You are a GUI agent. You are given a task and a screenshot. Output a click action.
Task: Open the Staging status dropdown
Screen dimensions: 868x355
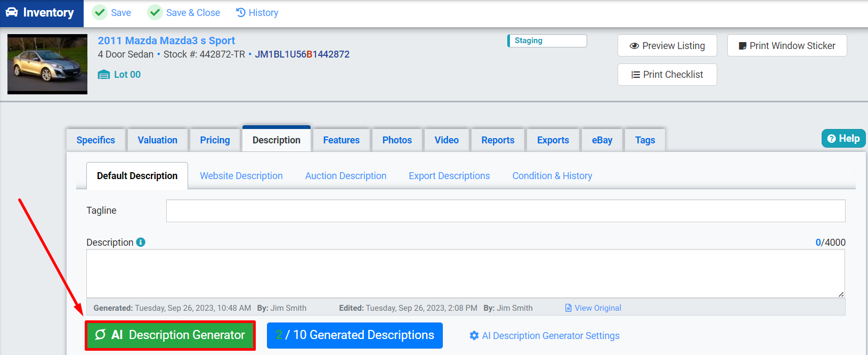pyautogui.click(x=547, y=41)
